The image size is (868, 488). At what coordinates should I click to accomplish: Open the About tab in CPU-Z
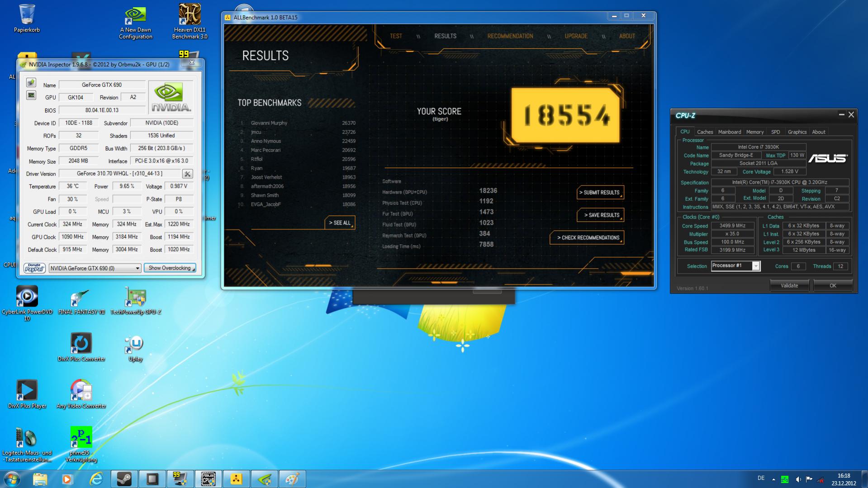pos(818,132)
